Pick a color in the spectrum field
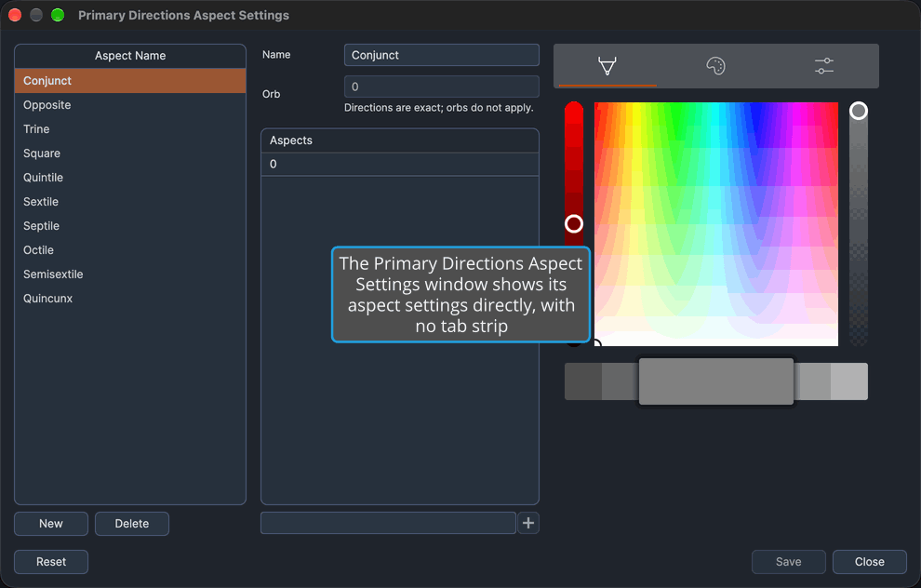 (716, 224)
